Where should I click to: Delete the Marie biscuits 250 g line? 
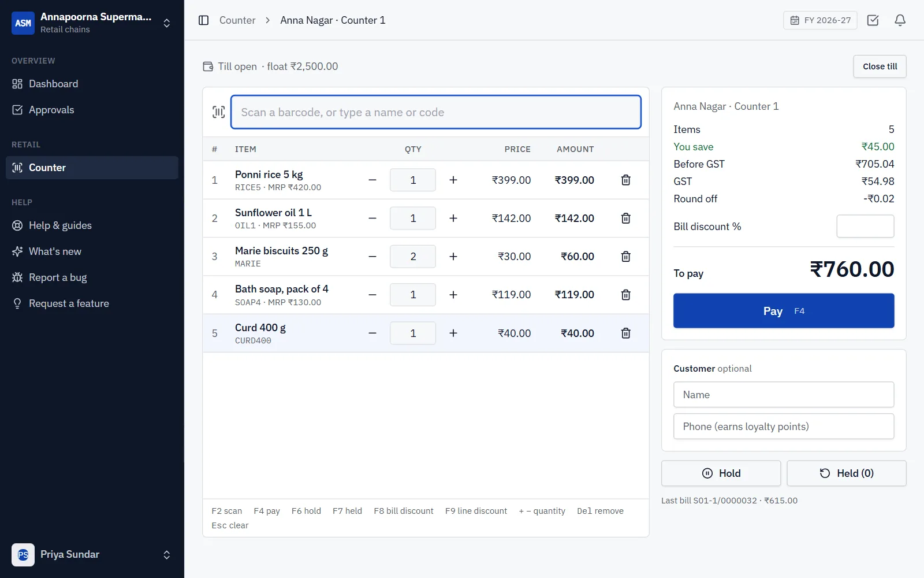(625, 257)
